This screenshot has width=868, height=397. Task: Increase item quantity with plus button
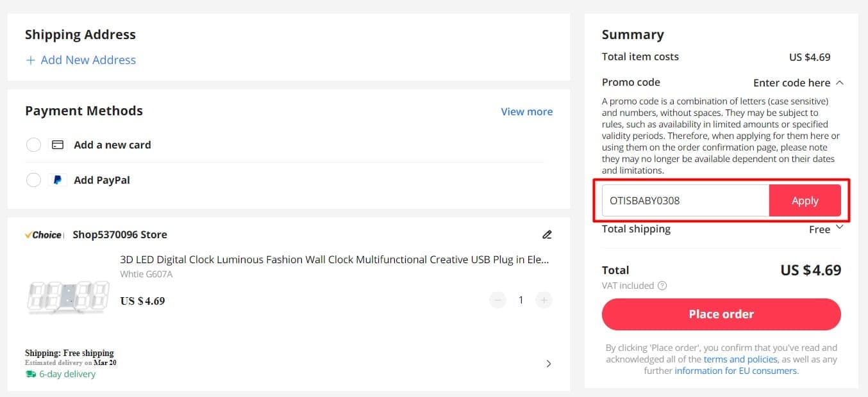tap(544, 300)
